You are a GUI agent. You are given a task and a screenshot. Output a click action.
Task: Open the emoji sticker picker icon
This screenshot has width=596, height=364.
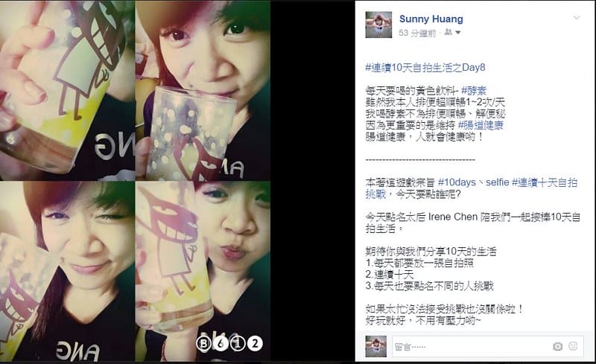573,345
